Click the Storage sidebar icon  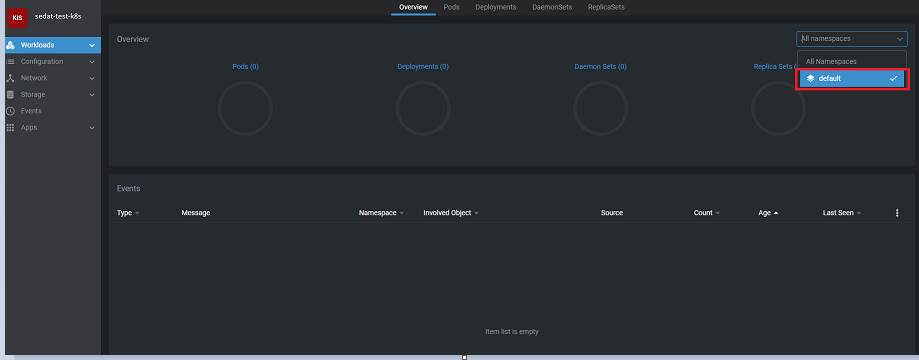pos(10,94)
